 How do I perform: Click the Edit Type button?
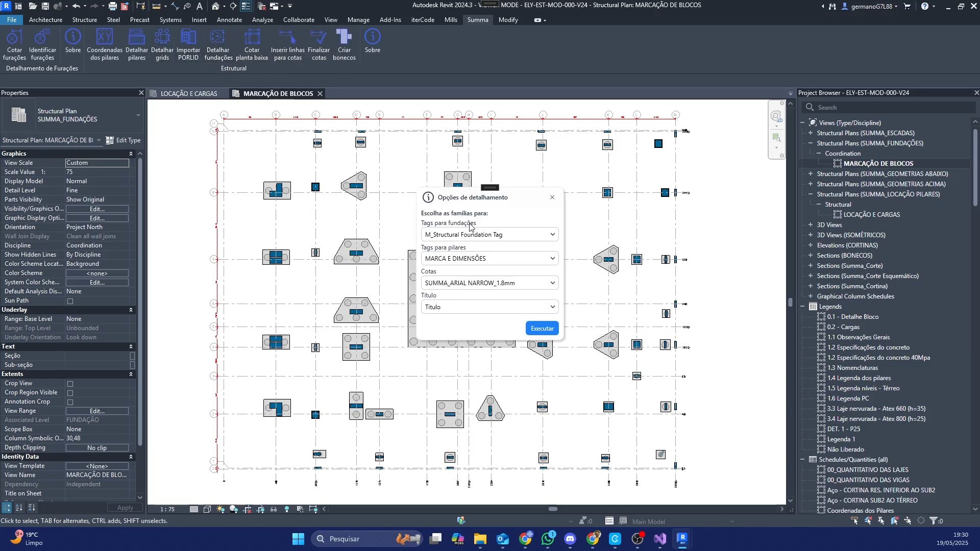(123, 140)
